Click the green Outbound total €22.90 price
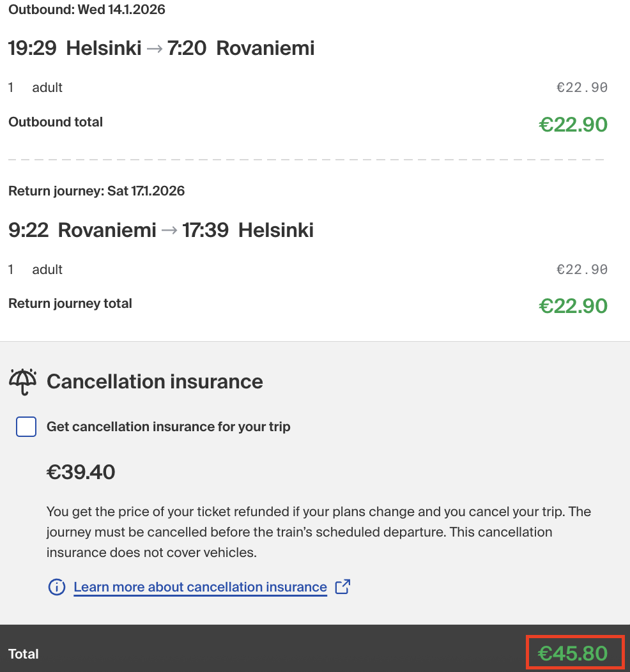 click(x=572, y=125)
